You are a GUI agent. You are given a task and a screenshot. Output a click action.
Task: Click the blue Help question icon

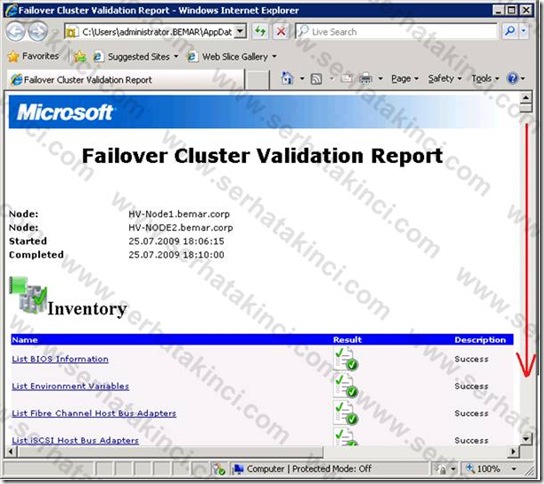[512, 79]
